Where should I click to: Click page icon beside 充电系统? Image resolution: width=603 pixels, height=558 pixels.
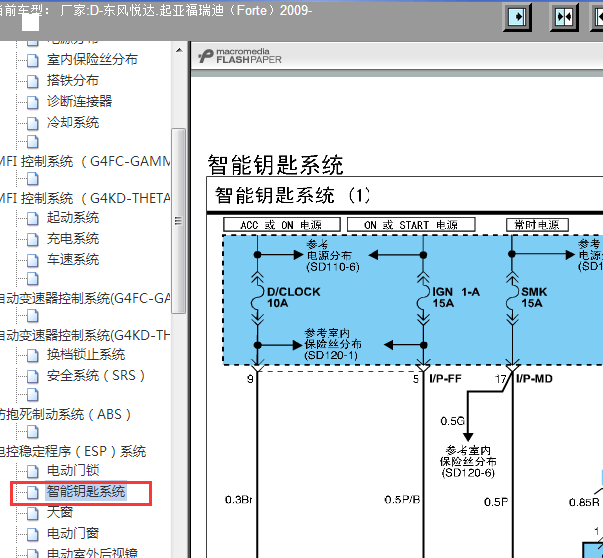33,240
